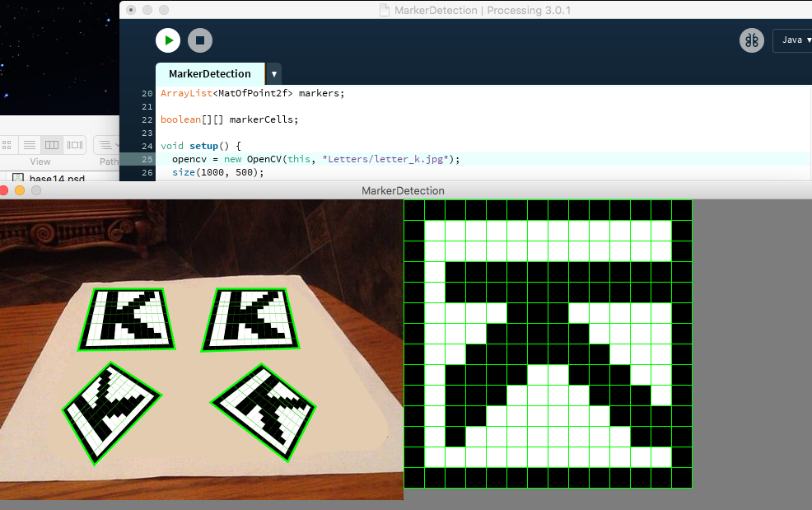Stop the running Processing sketch

[x=199, y=40]
